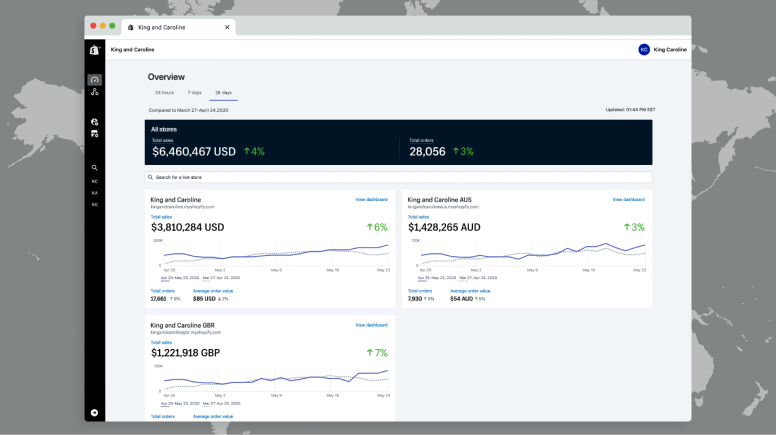The width and height of the screenshot is (776, 435).
Task: Click the KC user avatar circle
Action: (644, 49)
